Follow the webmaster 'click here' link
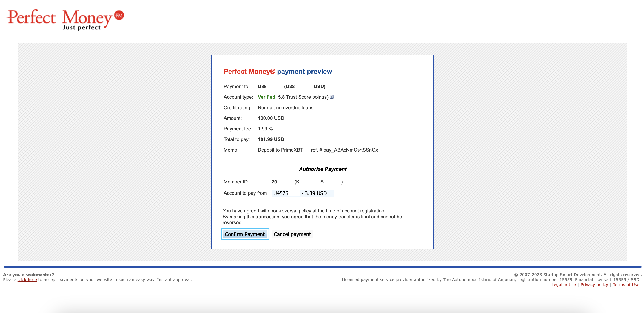The image size is (644, 313). click(27, 280)
